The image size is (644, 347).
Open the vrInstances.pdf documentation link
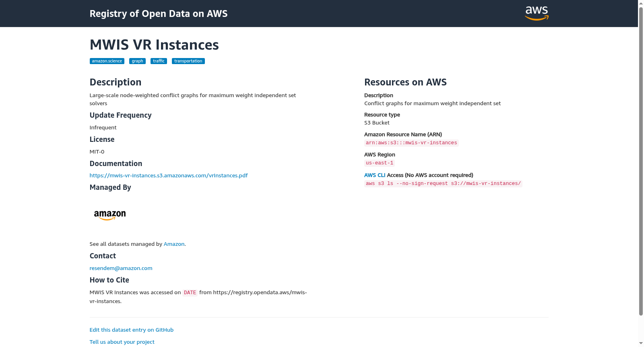click(x=169, y=176)
